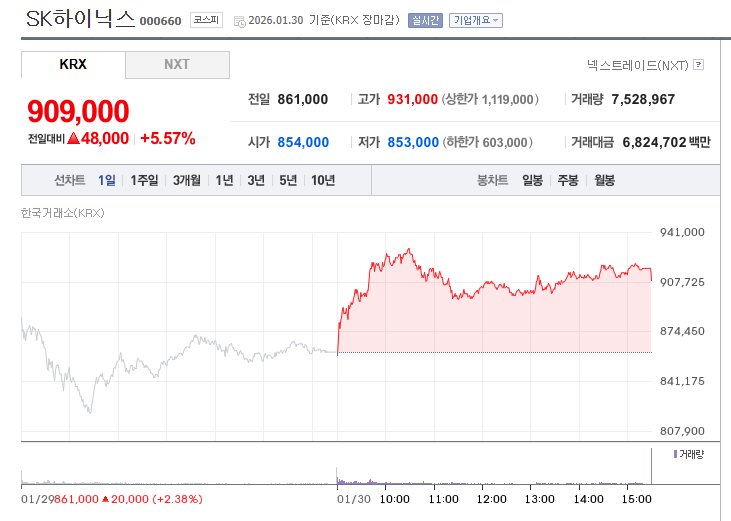The image size is (731, 521).
Task: Show the 3년 line chart
Action: pos(256,180)
